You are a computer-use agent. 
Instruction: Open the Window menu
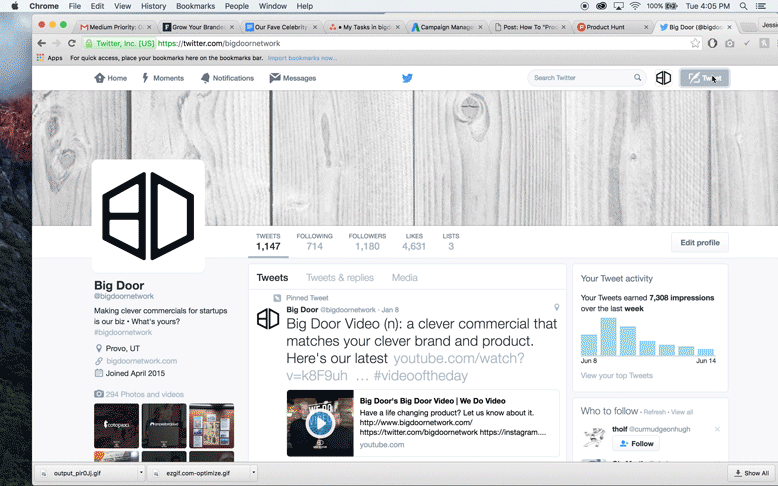[x=273, y=6]
